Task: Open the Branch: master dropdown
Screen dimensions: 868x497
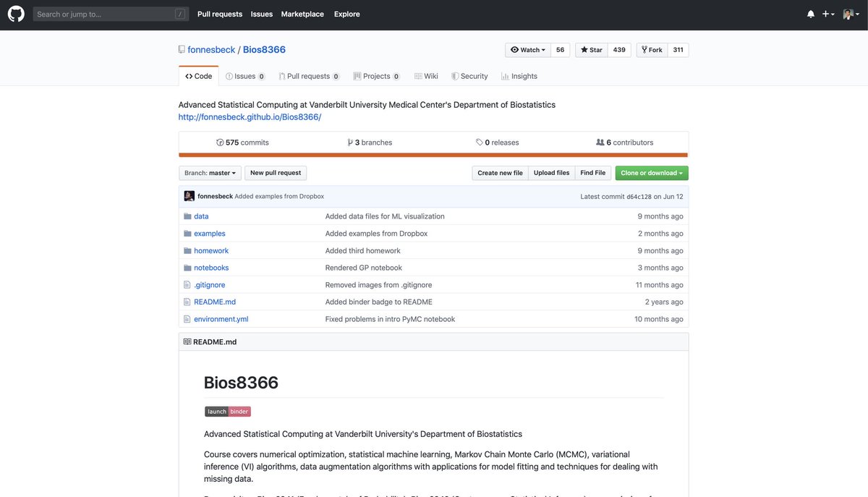Action: point(210,173)
